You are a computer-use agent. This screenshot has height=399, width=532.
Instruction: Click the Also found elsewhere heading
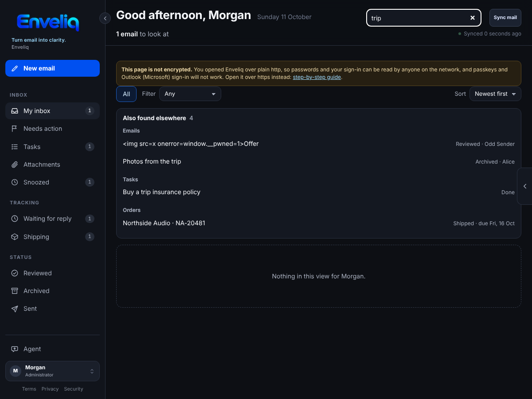click(x=154, y=118)
